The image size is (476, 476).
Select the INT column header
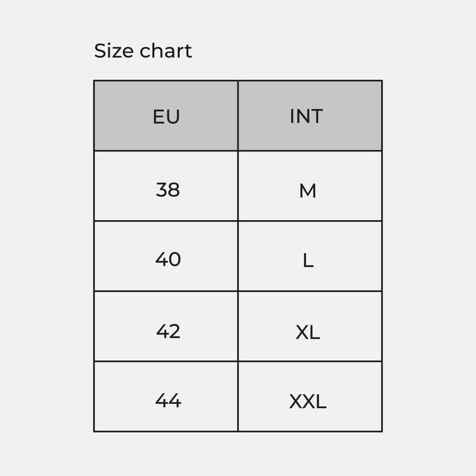pos(310,116)
